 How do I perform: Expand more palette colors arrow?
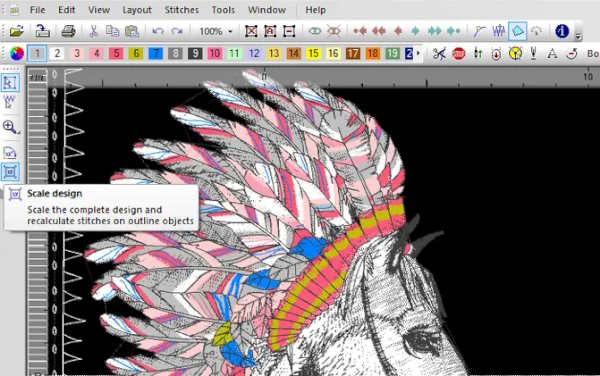(418, 54)
